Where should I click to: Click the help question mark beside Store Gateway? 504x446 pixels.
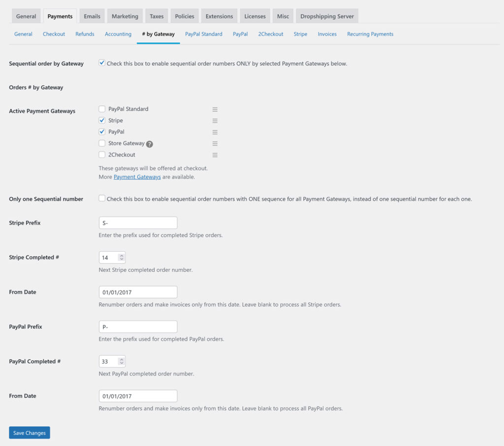pyautogui.click(x=150, y=144)
